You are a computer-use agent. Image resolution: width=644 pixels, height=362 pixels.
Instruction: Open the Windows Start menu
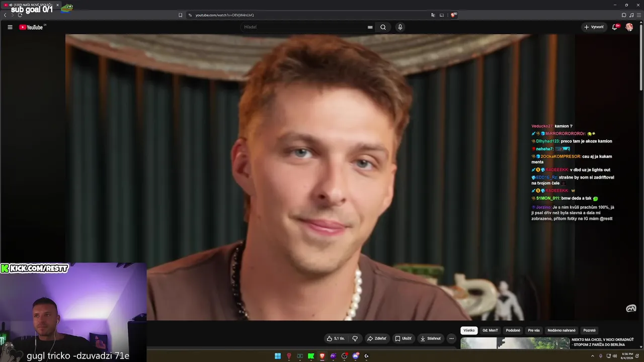(x=278, y=356)
